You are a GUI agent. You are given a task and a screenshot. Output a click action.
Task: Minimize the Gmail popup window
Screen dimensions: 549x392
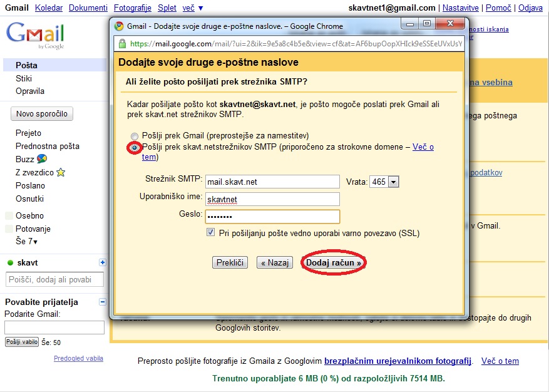(410, 24)
